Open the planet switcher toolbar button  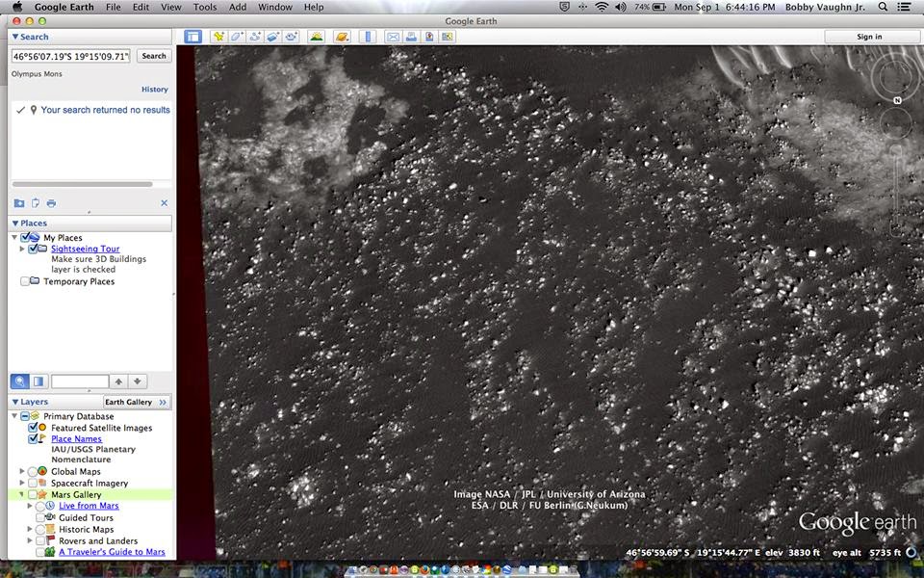(342, 37)
